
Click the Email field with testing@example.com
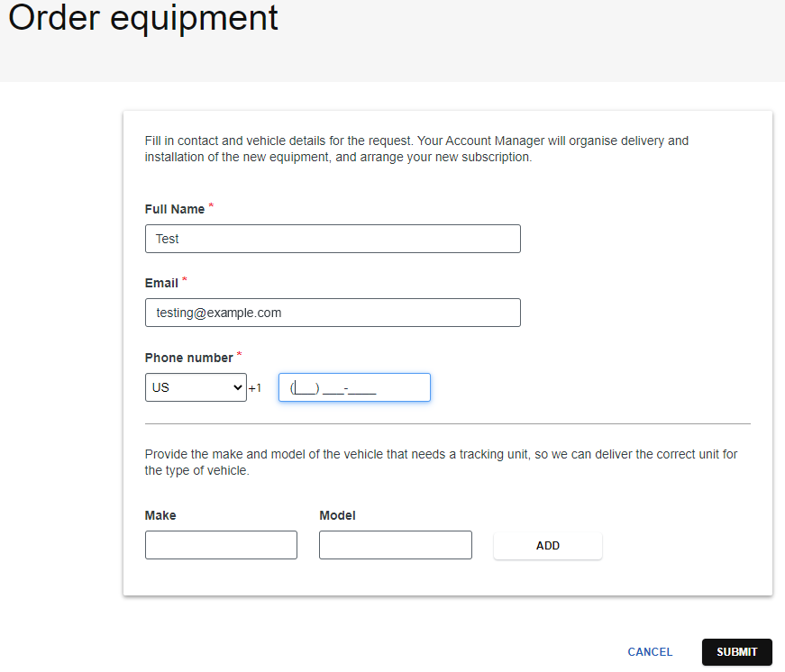click(x=333, y=313)
